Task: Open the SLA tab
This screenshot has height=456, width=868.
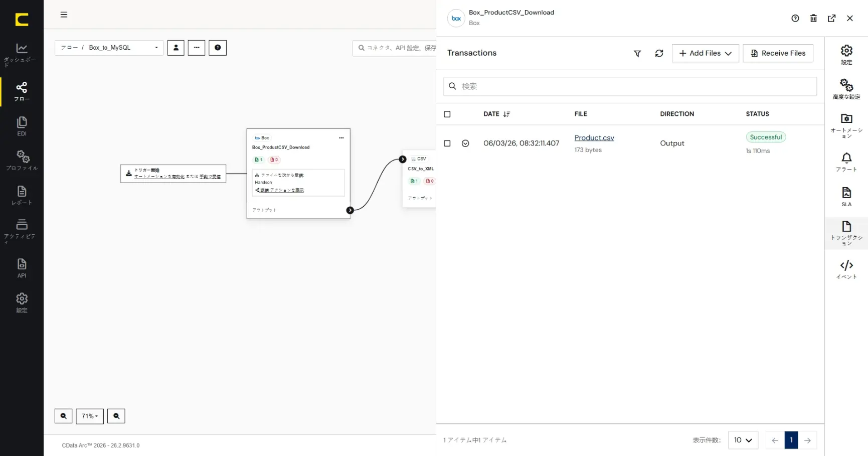Action: pyautogui.click(x=846, y=197)
